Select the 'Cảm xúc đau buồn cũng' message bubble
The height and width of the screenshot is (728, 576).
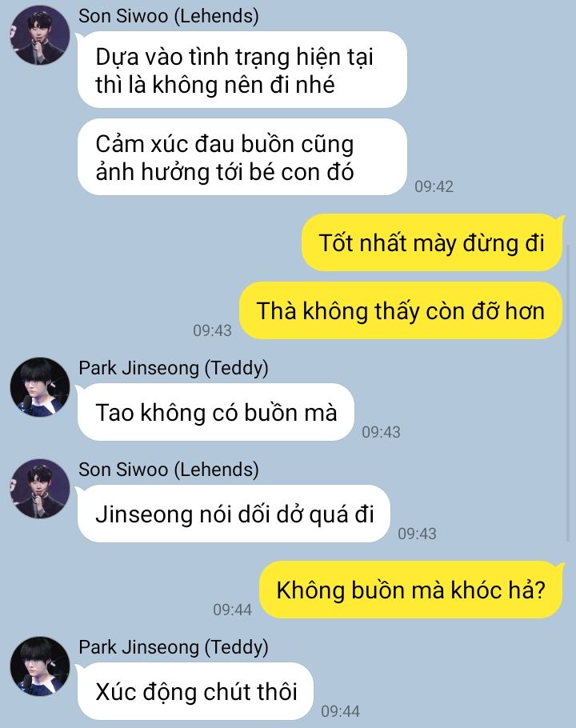242,157
